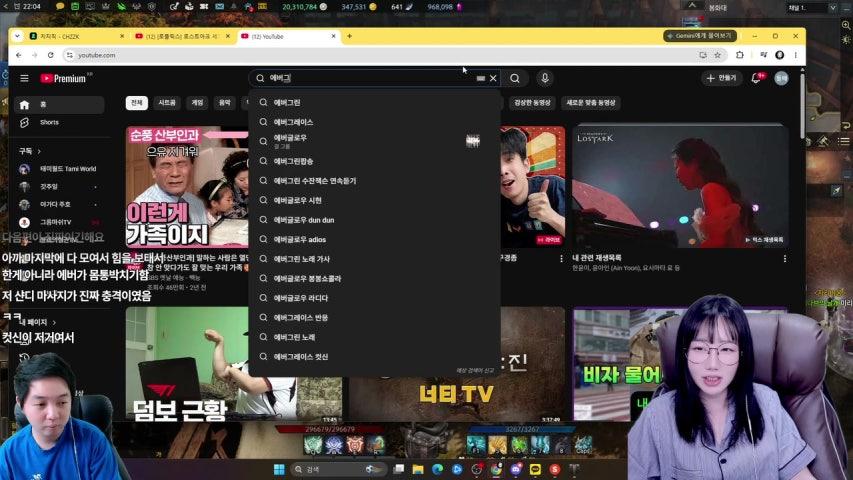This screenshot has height=480, width=853.
Task: Click the YouTube Premium logo
Action: pyautogui.click(x=64, y=78)
